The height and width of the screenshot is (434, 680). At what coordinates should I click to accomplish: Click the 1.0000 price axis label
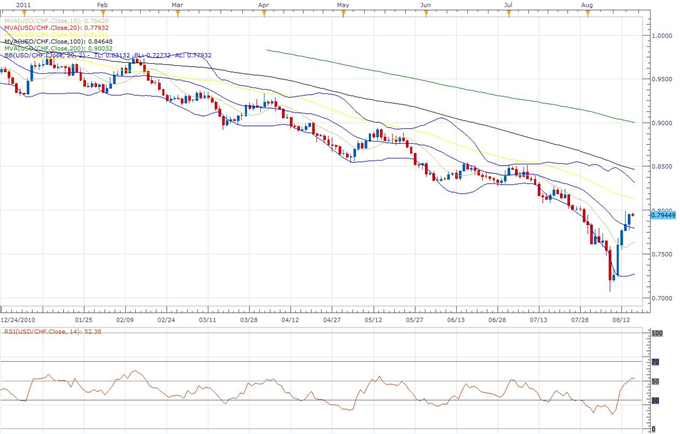[663, 36]
